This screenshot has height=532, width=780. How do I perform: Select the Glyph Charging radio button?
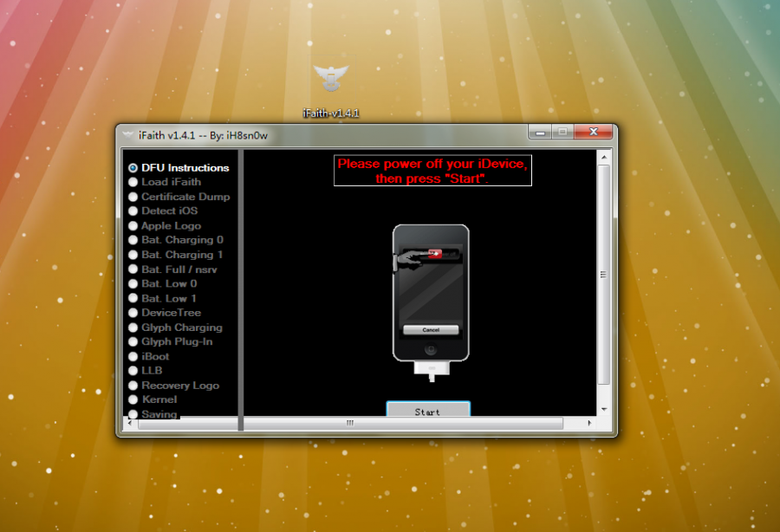click(133, 328)
